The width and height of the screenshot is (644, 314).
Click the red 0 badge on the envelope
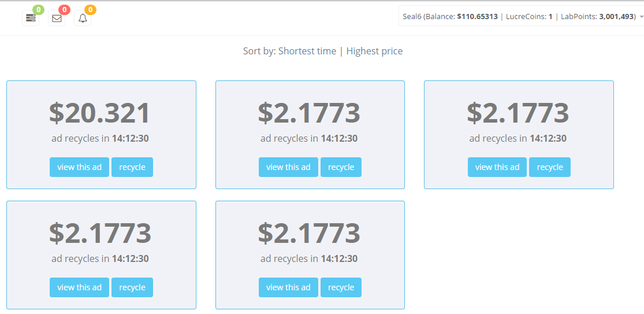pos(64,10)
